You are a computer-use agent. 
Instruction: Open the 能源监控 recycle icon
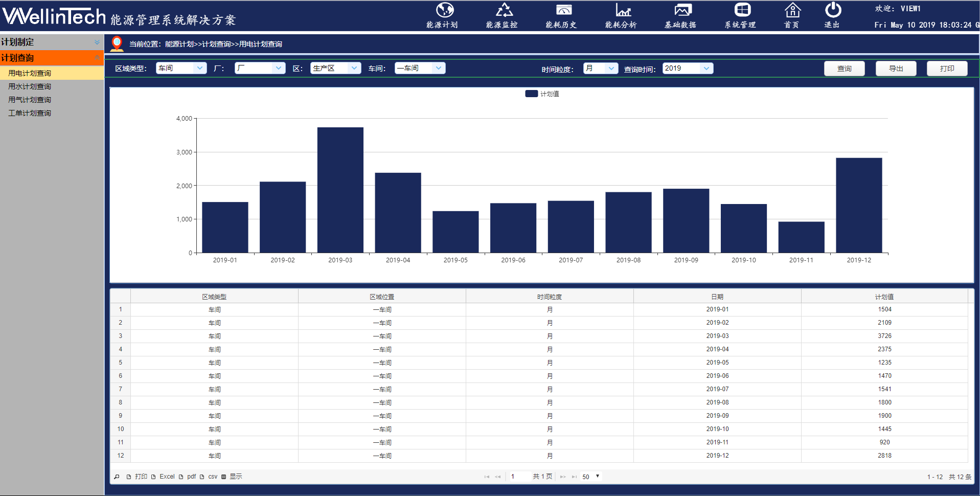click(x=504, y=10)
